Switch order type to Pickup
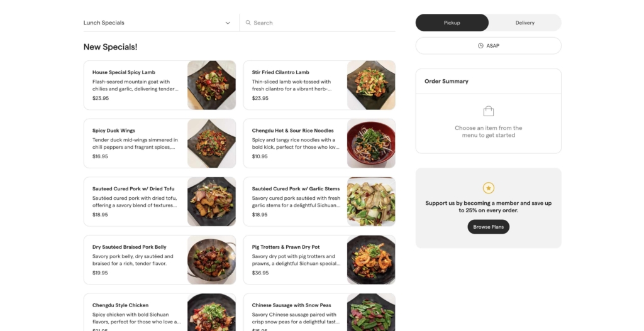The width and height of the screenshot is (644, 331). tap(452, 23)
